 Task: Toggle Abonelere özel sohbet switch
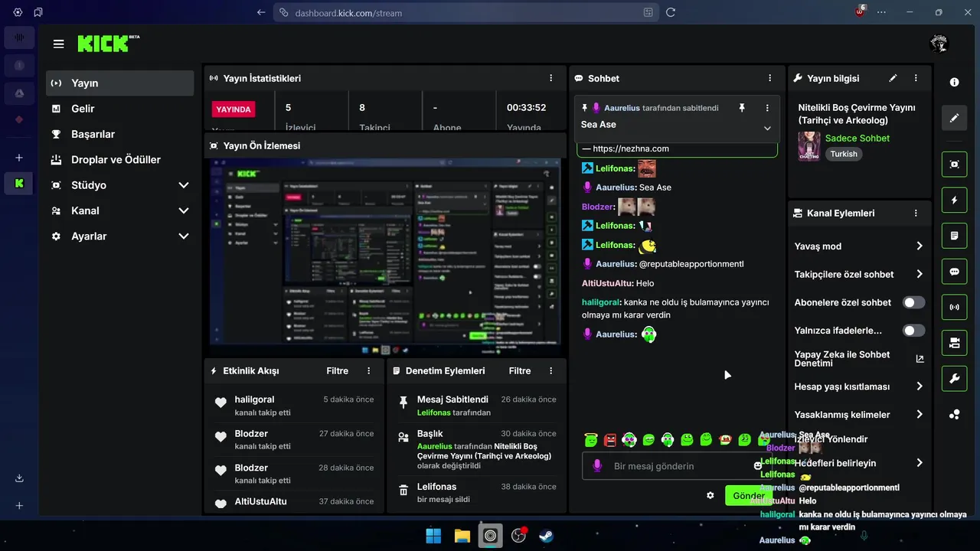pos(913,302)
